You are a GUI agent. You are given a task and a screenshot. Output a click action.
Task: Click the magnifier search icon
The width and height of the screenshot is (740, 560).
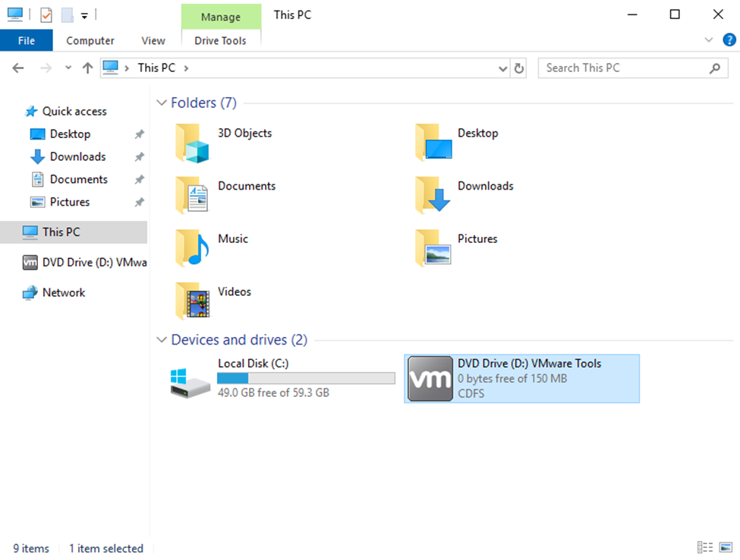click(x=714, y=68)
